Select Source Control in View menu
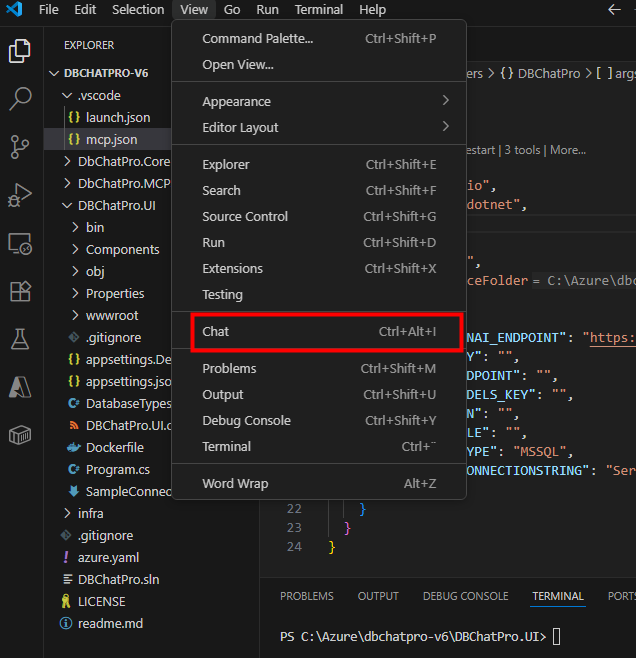This screenshot has height=658, width=636. click(x=319, y=217)
